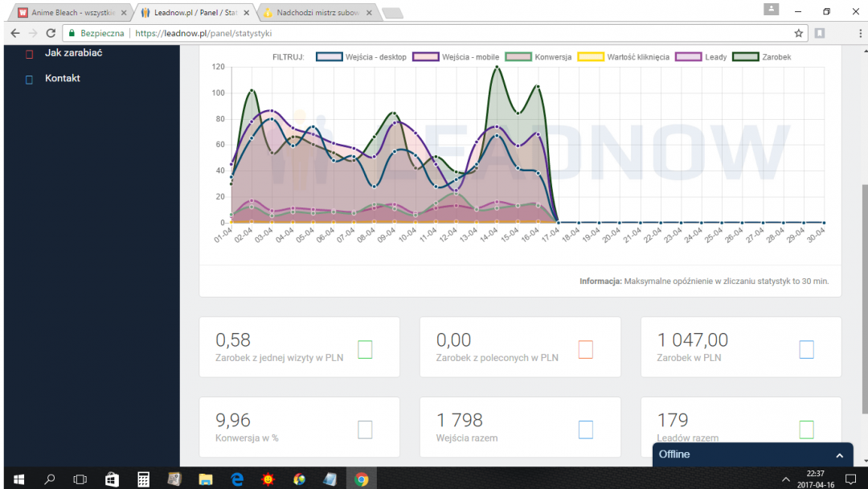Image resolution: width=868 pixels, height=489 pixels.
Task: Bookmark this page with the star icon
Action: pyautogui.click(x=798, y=33)
